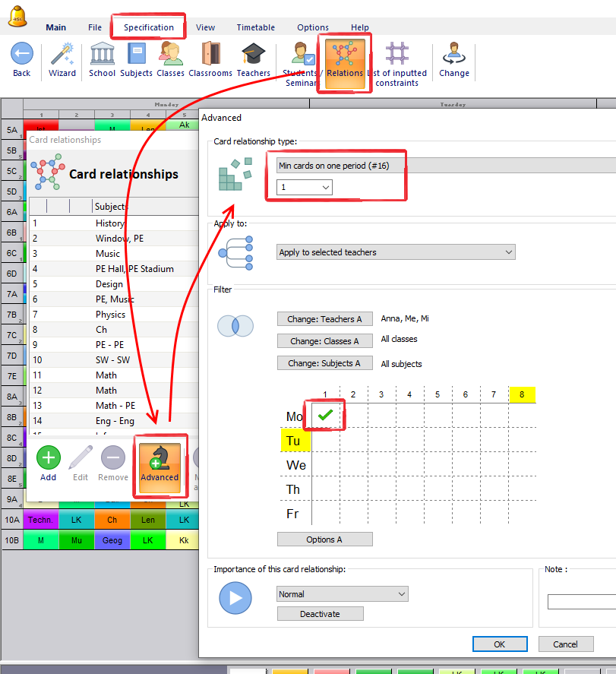Open the Normal importance dropdown
Viewport: 616px width, 674px height.
(342, 594)
